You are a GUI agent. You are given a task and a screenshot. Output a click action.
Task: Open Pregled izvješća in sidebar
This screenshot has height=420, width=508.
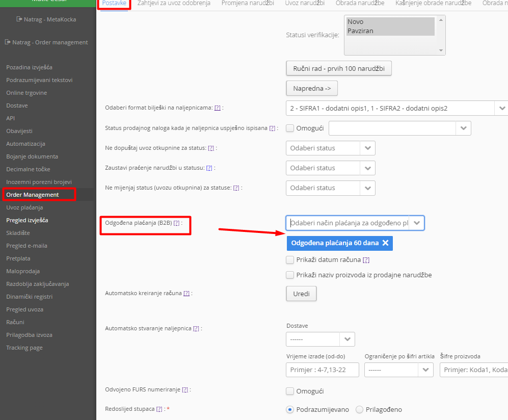click(27, 220)
